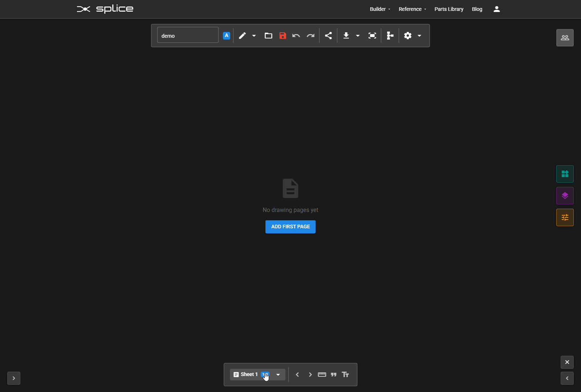Open the Parts panel from the right sidebar
The width and height of the screenshot is (581, 392).
tap(565, 174)
